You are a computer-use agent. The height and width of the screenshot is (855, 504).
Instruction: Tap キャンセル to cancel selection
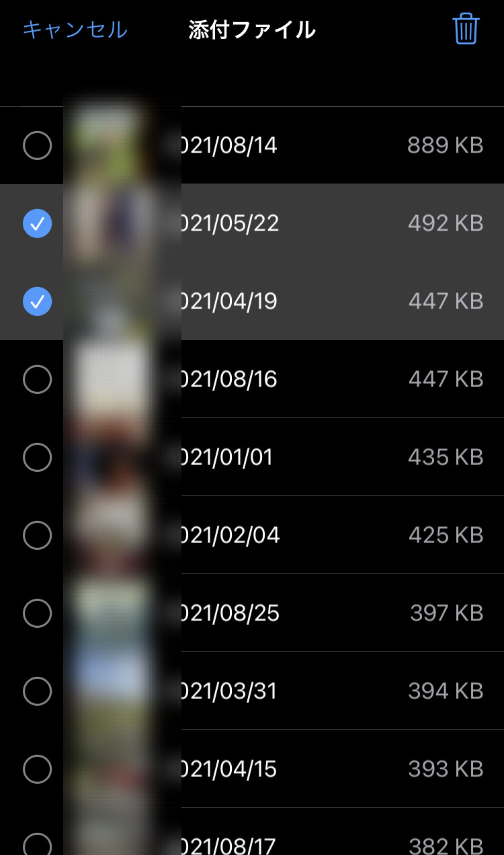tap(75, 30)
